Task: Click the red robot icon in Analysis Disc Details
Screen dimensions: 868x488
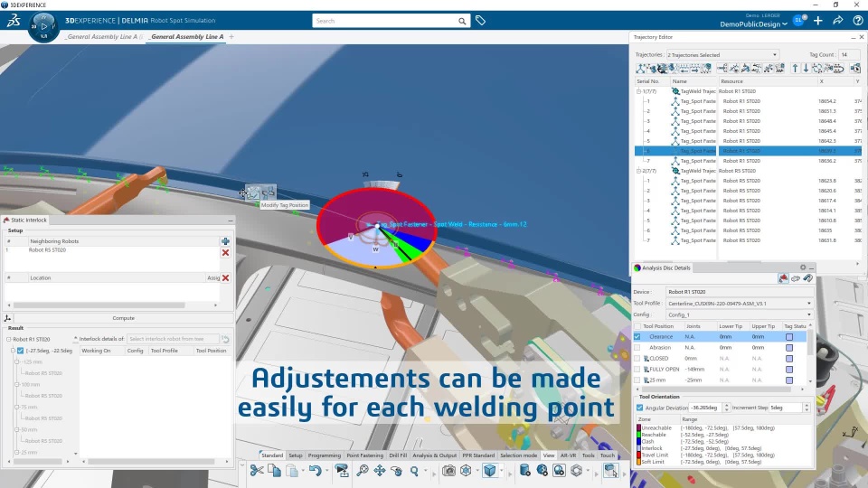Action: coord(783,278)
